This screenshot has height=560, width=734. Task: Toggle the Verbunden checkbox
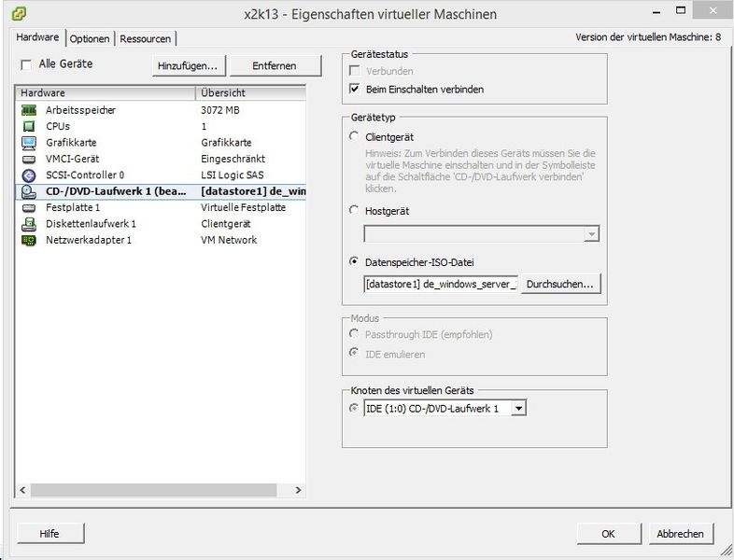pos(355,71)
